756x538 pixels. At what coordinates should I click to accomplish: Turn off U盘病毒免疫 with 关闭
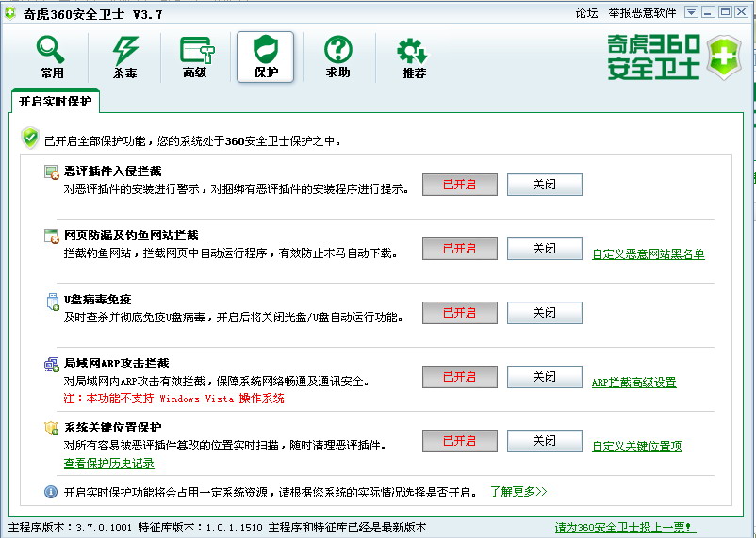pyautogui.click(x=544, y=313)
